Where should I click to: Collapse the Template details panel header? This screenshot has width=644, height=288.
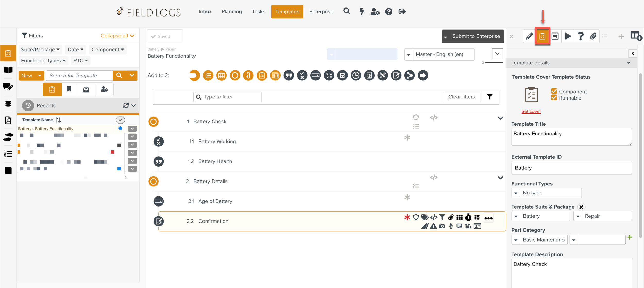point(571,63)
